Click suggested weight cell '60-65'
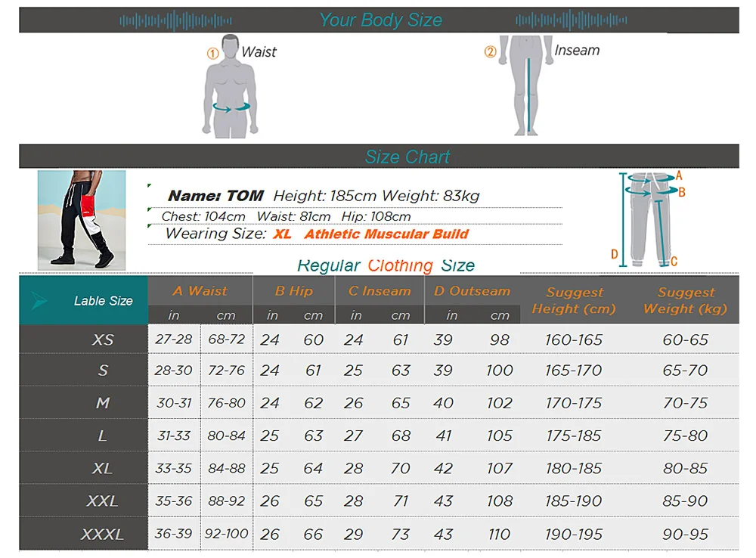 click(685, 340)
